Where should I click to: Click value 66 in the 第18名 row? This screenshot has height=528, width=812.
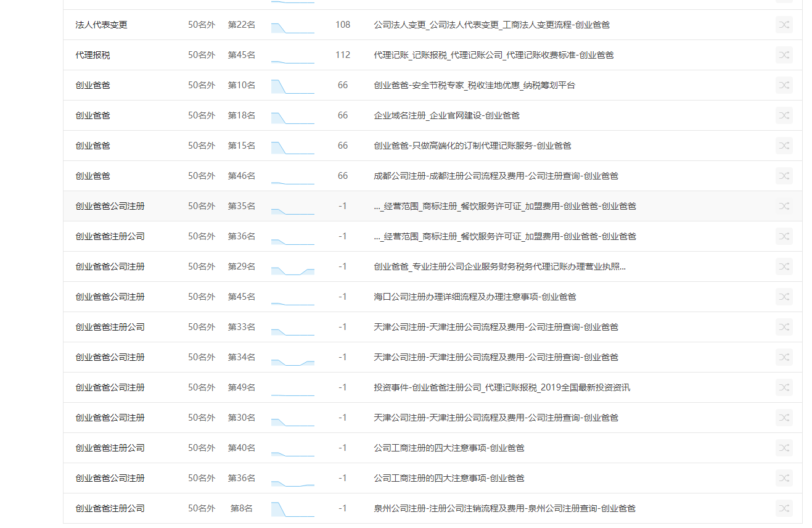[343, 115]
